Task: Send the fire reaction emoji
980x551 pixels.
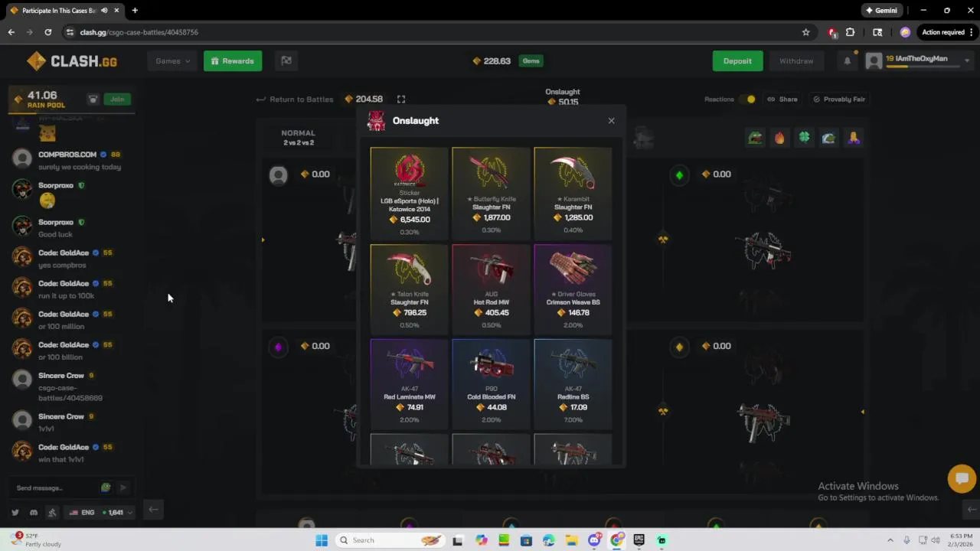Action: (779, 138)
